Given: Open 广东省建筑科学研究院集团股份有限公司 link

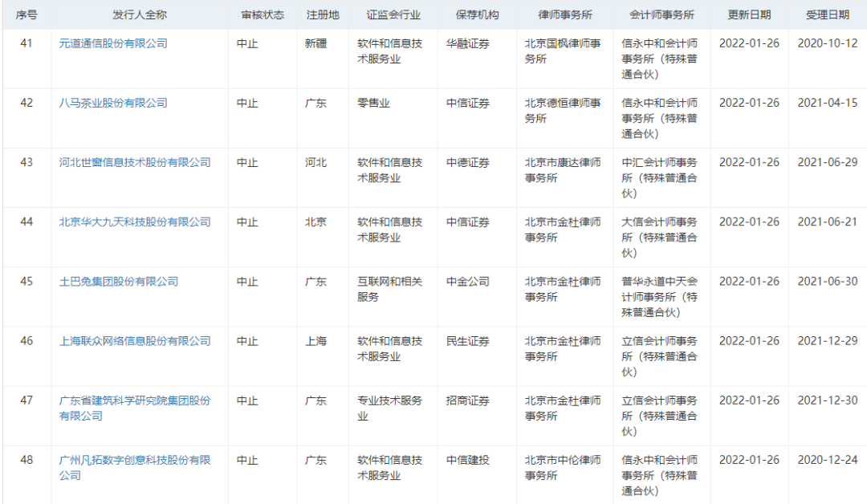Looking at the screenshot, I should (x=135, y=408).
